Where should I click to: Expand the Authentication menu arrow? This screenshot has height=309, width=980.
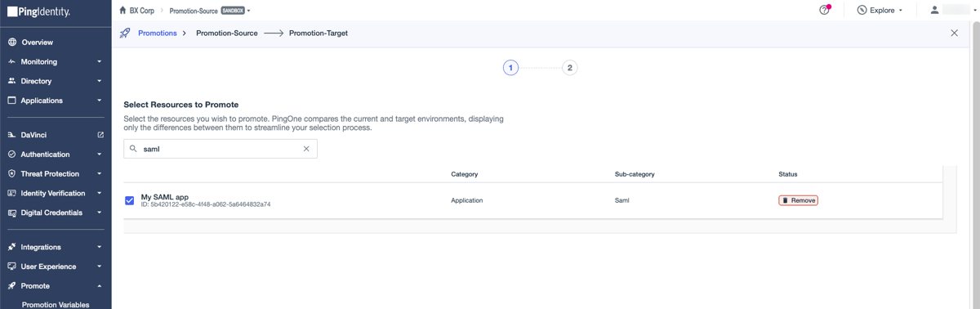pyautogui.click(x=100, y=154)
